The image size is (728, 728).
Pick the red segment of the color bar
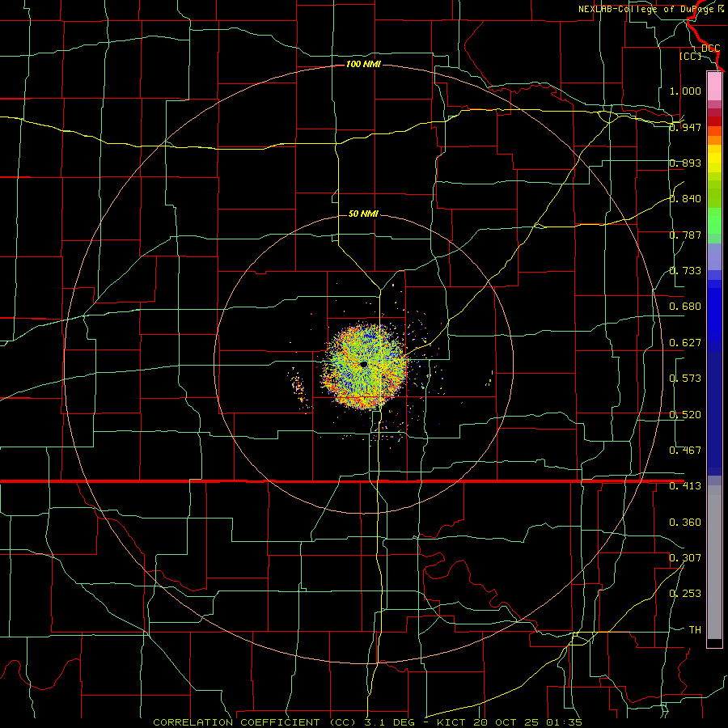(714, 121)
